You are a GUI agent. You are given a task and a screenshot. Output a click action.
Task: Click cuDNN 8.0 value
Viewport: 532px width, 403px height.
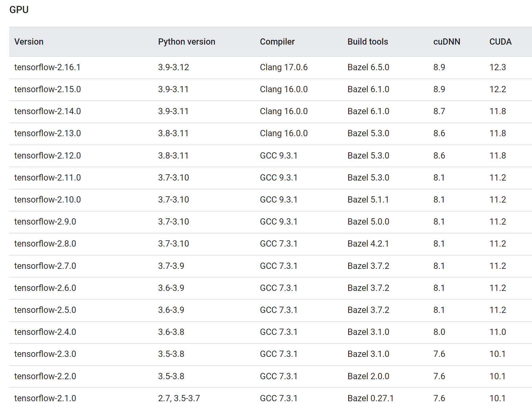[439, 332]
